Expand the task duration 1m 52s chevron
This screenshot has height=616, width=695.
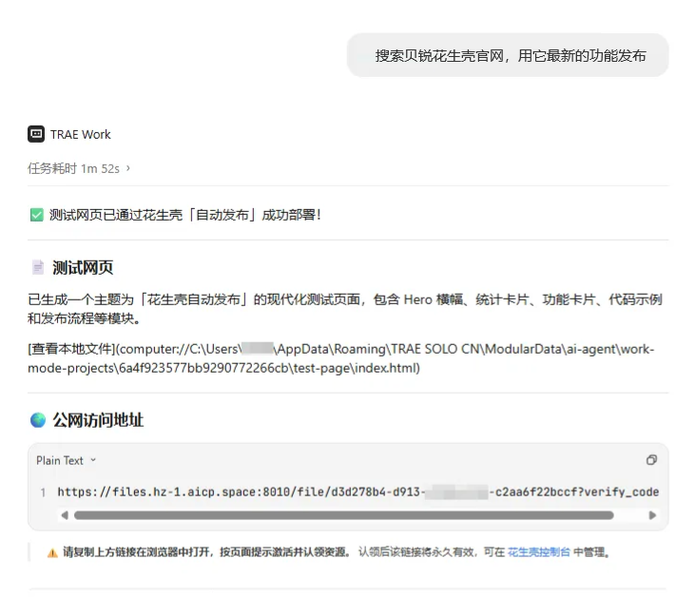click(x=128, y=168)
